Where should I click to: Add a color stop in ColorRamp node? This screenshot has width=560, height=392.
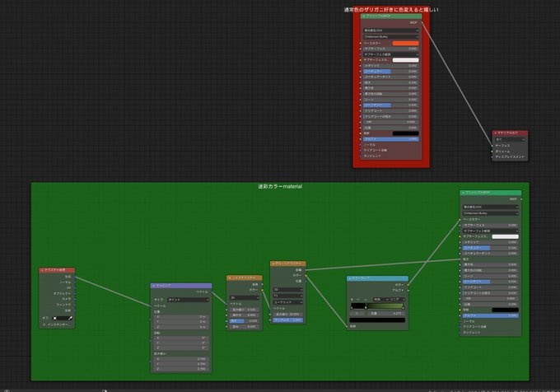352,299
